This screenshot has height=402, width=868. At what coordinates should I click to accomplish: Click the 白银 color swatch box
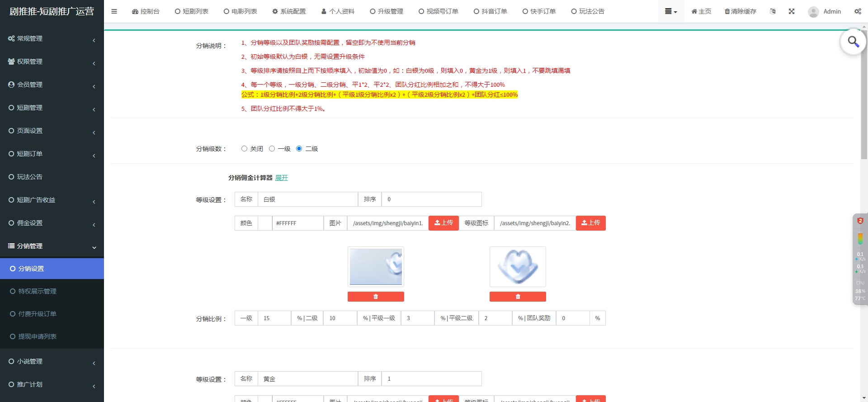[x=264, y=223]
